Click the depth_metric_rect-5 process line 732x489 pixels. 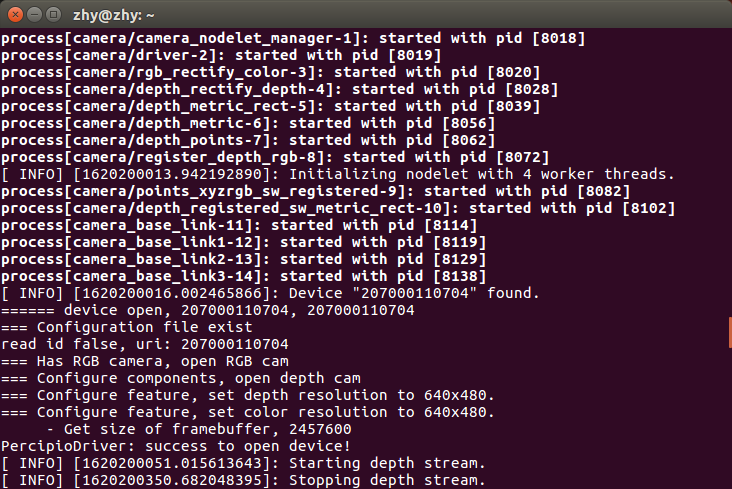click(x=270, y=106)
